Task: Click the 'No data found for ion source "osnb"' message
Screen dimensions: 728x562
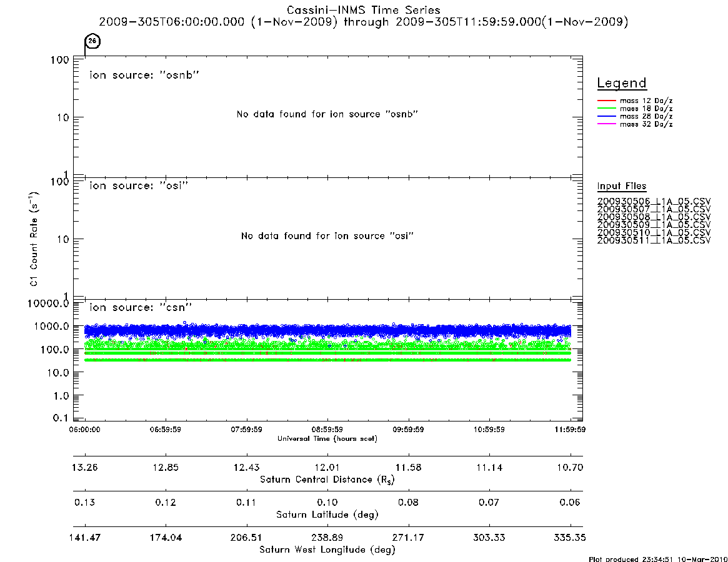Action: [x=327, y=114]
